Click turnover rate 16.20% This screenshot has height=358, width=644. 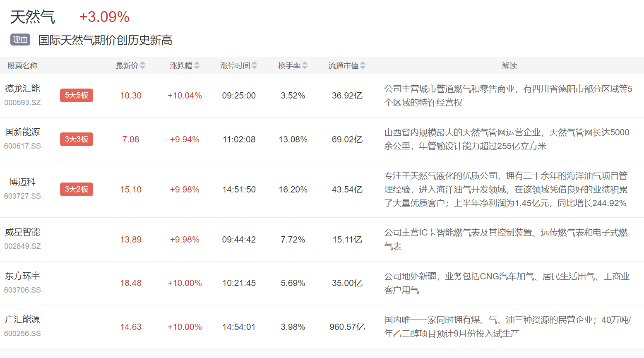click(293, 190)
